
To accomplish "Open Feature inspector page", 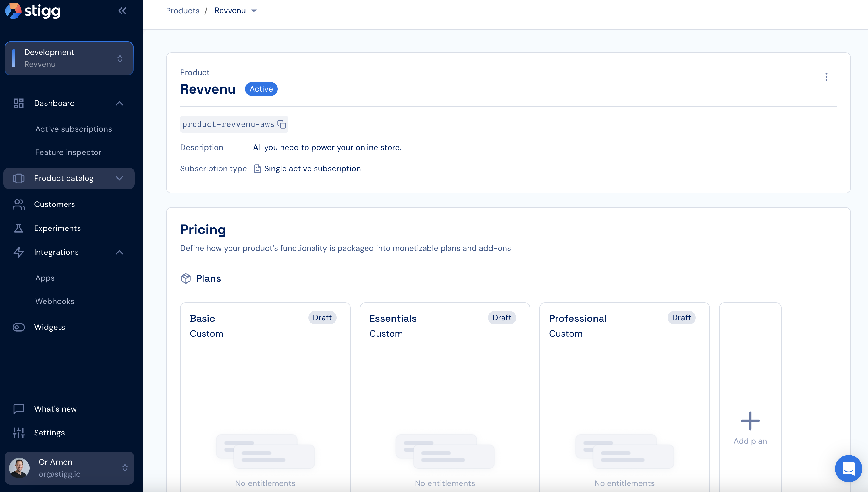I will (x=68, y=152).
